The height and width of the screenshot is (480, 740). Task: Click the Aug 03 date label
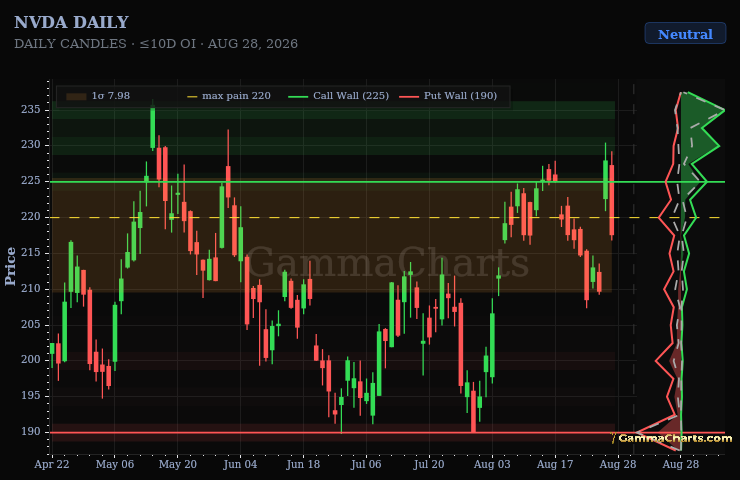click(x=492, y=464)
